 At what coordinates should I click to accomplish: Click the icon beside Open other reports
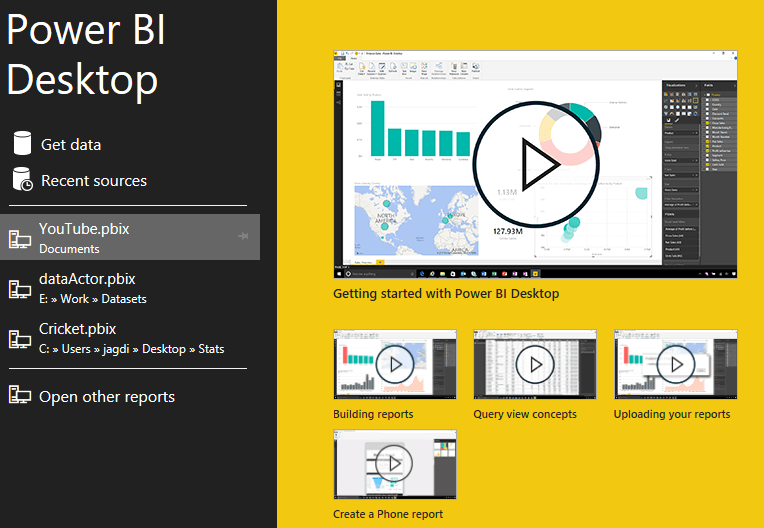(20, 395)
